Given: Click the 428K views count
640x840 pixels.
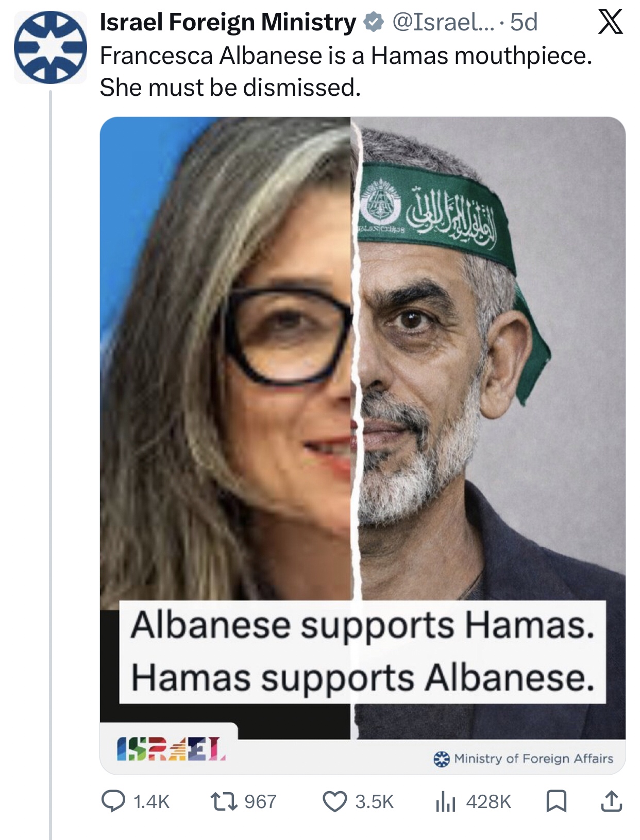Looking at the screenshot, I should pos(489,802).
